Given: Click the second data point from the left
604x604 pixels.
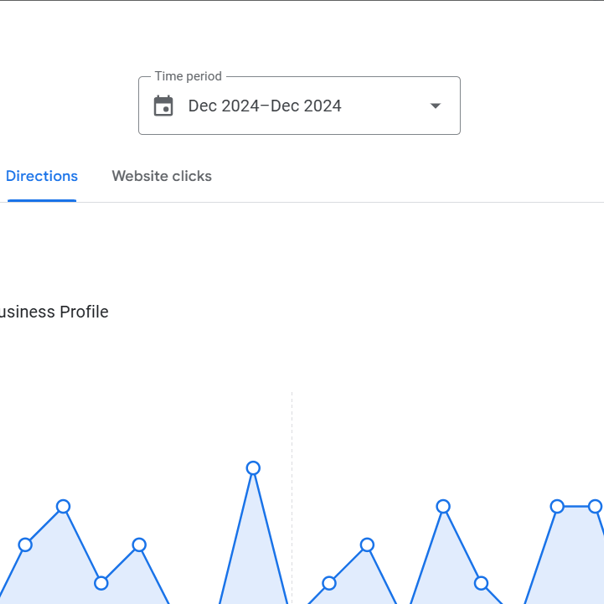Looking at the screenshot, I should [63, 507].
